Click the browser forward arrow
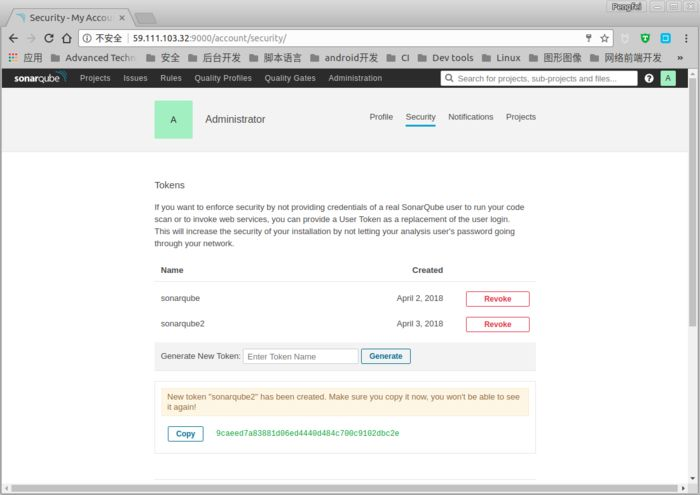Viewport: 700px width, 495px height. (31, 38)
